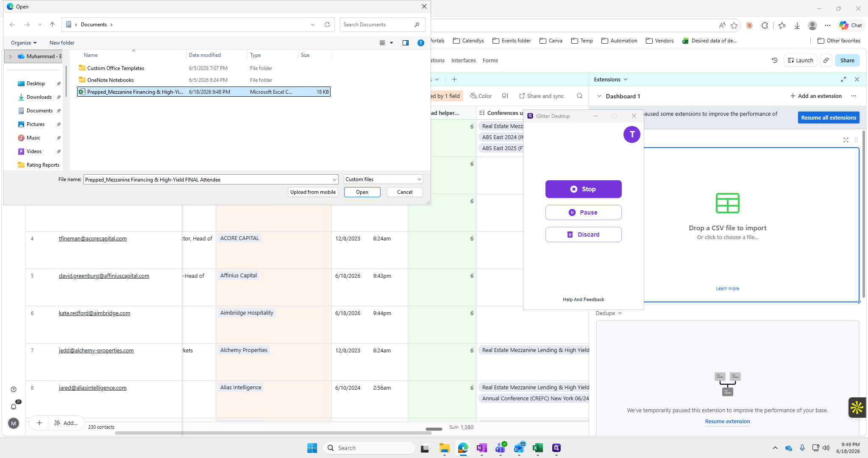Expand the File name history dropdown
Screen dimensions: 868x458
(x=334, y=179)
